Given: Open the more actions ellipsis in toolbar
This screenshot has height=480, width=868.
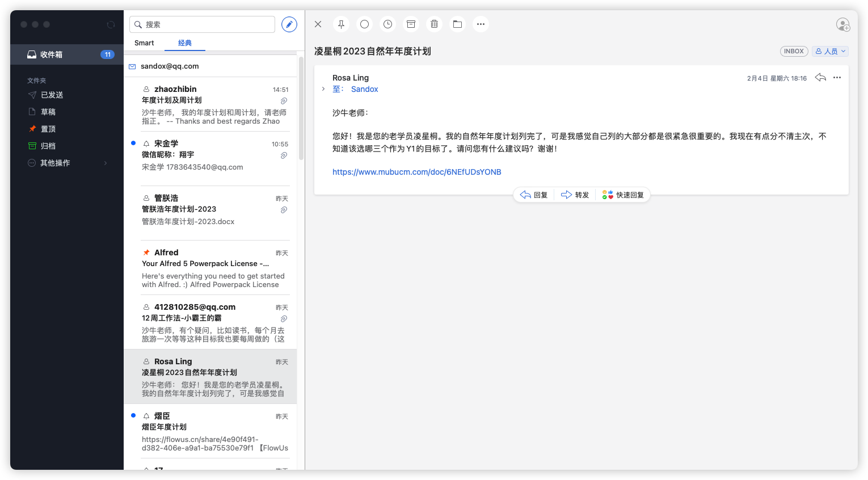Looking at the screenshot, I should (x=481, y=24).
